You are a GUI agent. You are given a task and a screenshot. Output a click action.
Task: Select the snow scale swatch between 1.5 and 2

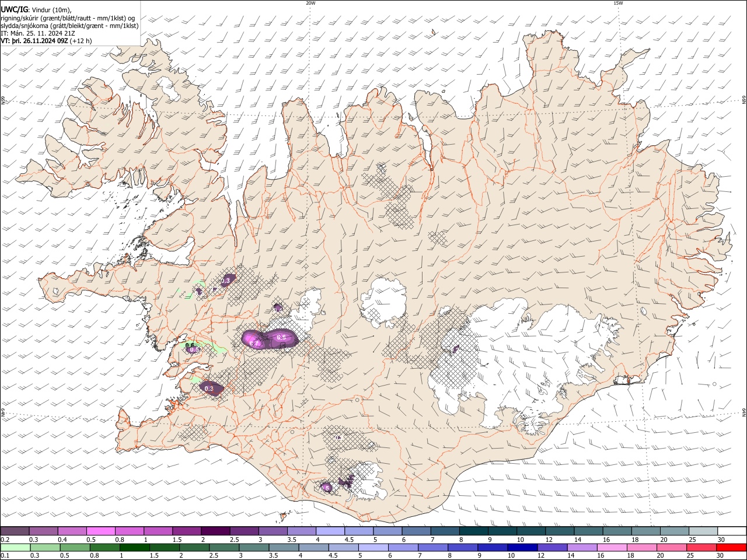tap(187, 531)
